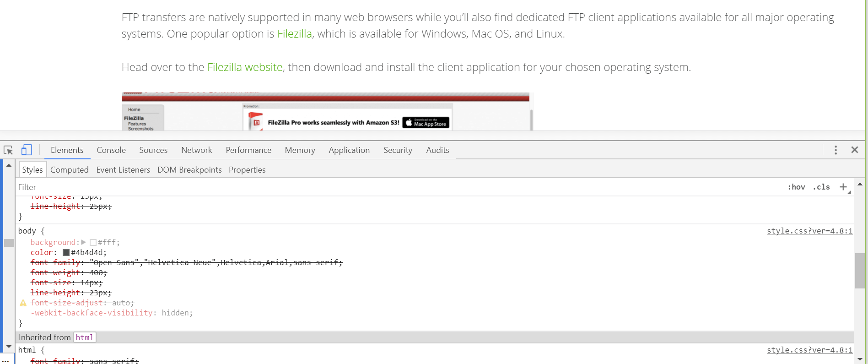The width and height of the screenshot is (868, 364).
Task: Select the Styles sub-tab
Action: [32, 170]
